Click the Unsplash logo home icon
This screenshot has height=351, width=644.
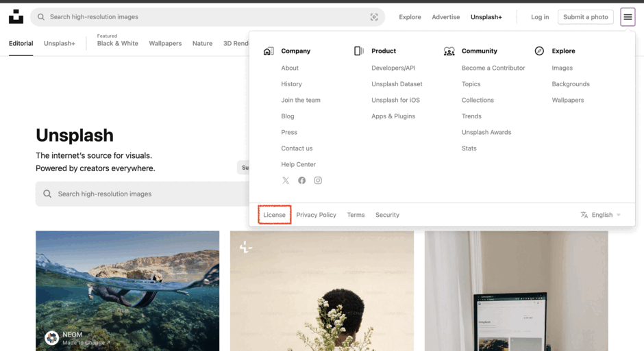[16, 17]
